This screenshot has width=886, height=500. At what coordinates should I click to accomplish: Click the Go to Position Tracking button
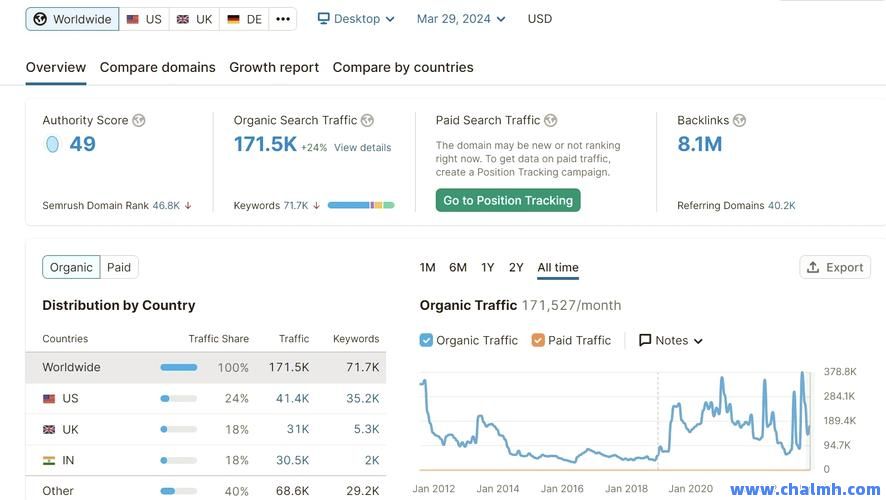click(x=508, y=200)
